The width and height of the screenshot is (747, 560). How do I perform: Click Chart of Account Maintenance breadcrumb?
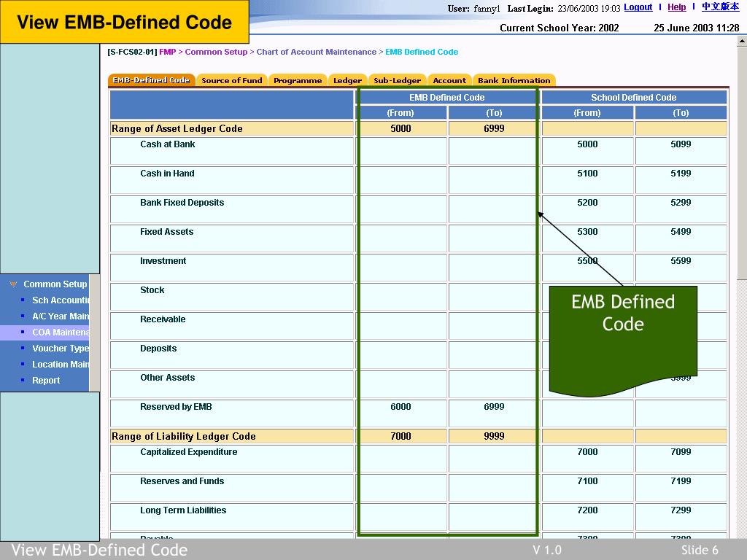316,52
